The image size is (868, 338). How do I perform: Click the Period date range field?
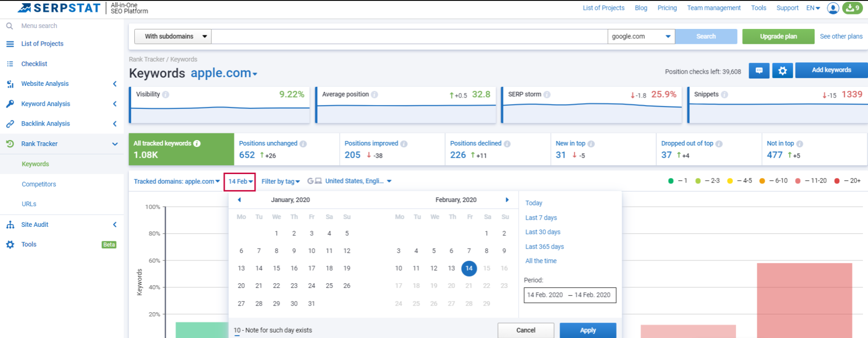[570, 295]
